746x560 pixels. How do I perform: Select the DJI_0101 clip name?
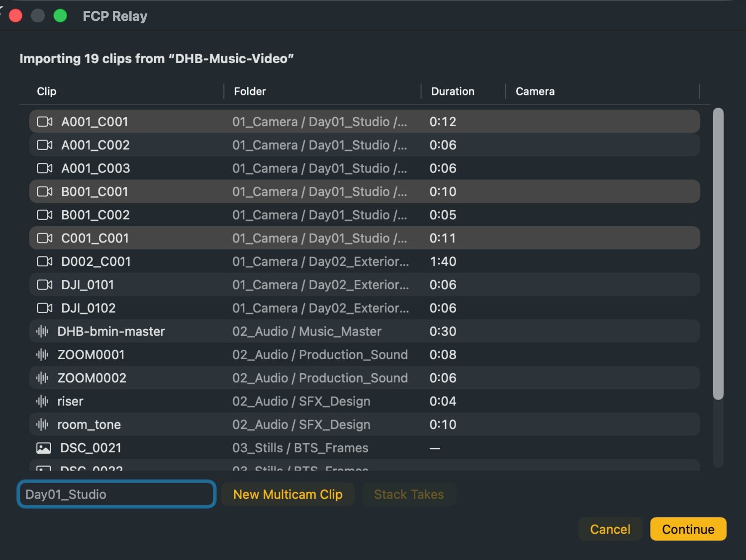[x=88, y=285]
